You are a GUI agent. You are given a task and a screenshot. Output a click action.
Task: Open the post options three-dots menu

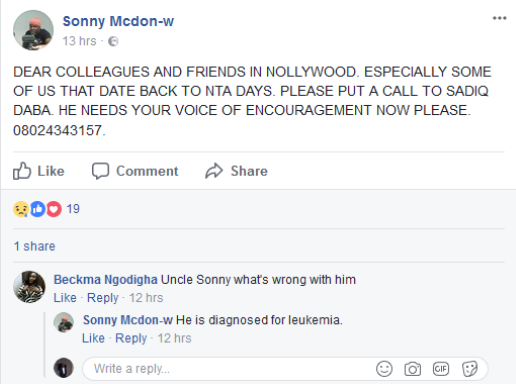499,18
